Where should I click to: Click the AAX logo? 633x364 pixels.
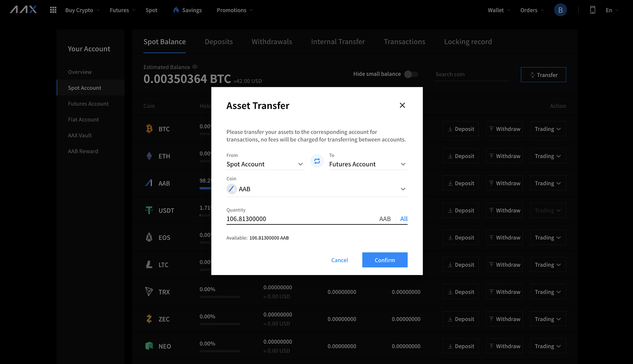pos(23,10)
